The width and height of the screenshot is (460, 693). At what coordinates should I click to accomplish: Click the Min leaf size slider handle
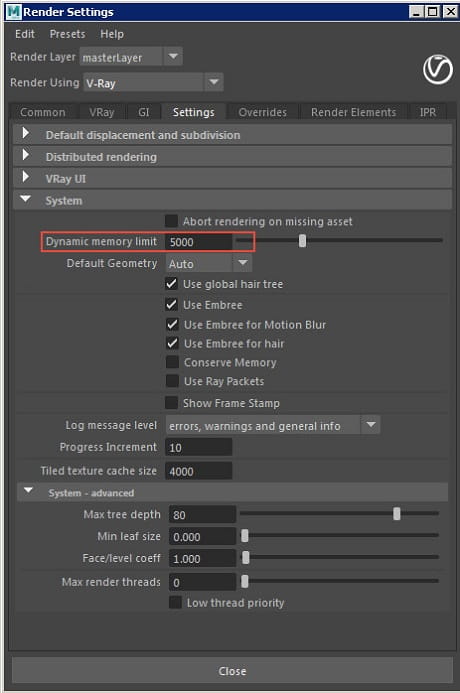245,536
